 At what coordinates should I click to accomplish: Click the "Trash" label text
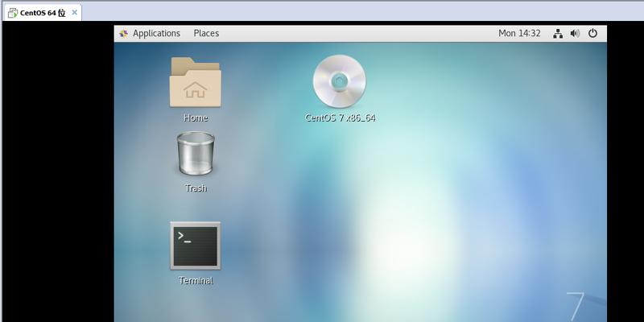pyautogui.click(x=196, y=188)
